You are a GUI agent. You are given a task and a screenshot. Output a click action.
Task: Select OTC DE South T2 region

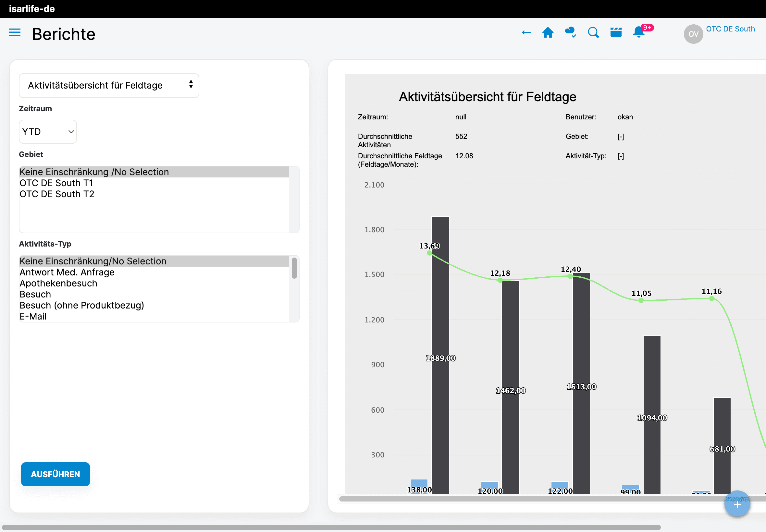57,194
